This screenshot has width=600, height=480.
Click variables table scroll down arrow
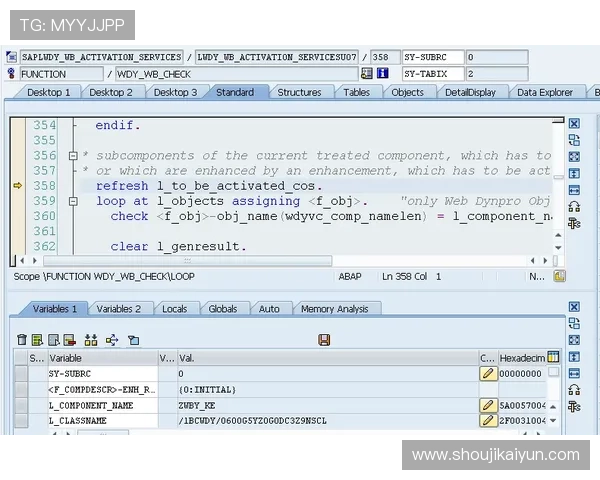(x=553, y=420)
